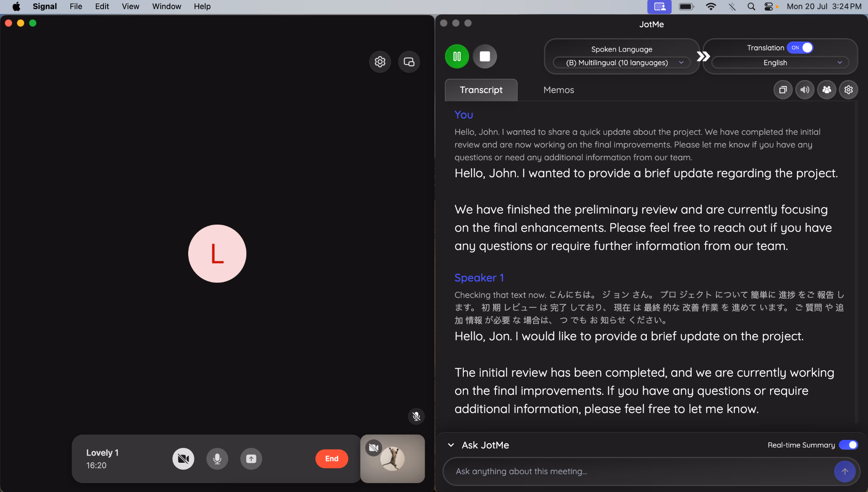Viewport: 868px width, 492px height.
Task: Open the Window menu
Action: (167, 6)
